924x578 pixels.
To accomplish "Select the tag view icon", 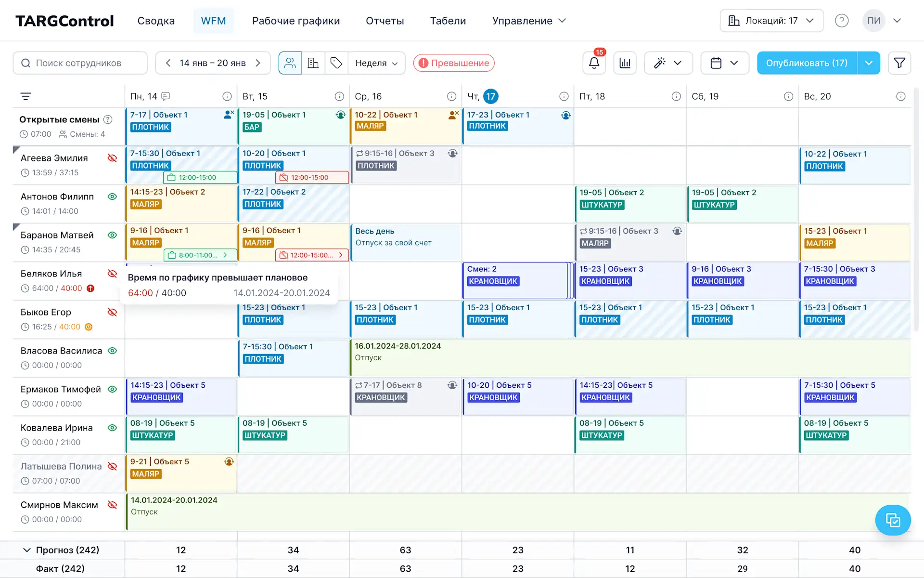I will pos(336,63).
